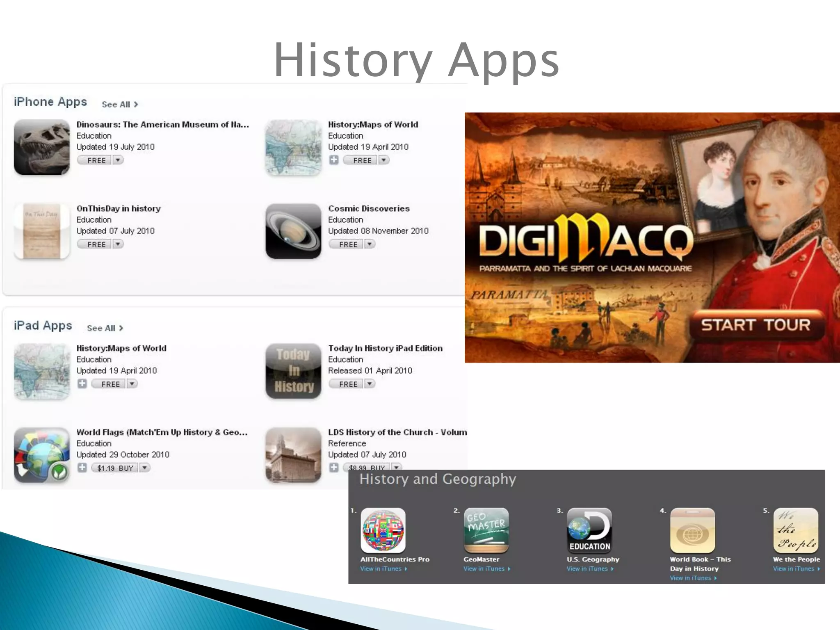Click START TOUR on the DigiMacq banner
Screen dimensions: 840x630
tap(756, 325)
